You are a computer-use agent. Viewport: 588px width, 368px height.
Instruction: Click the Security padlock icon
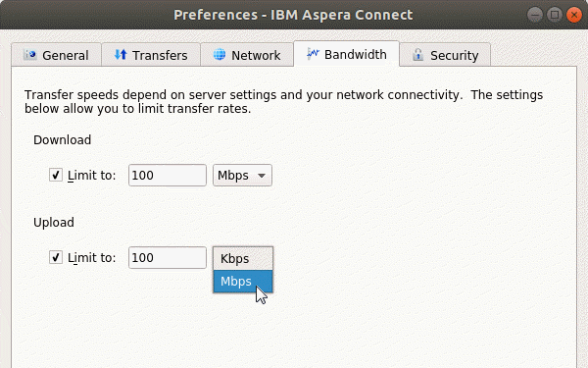417,55
